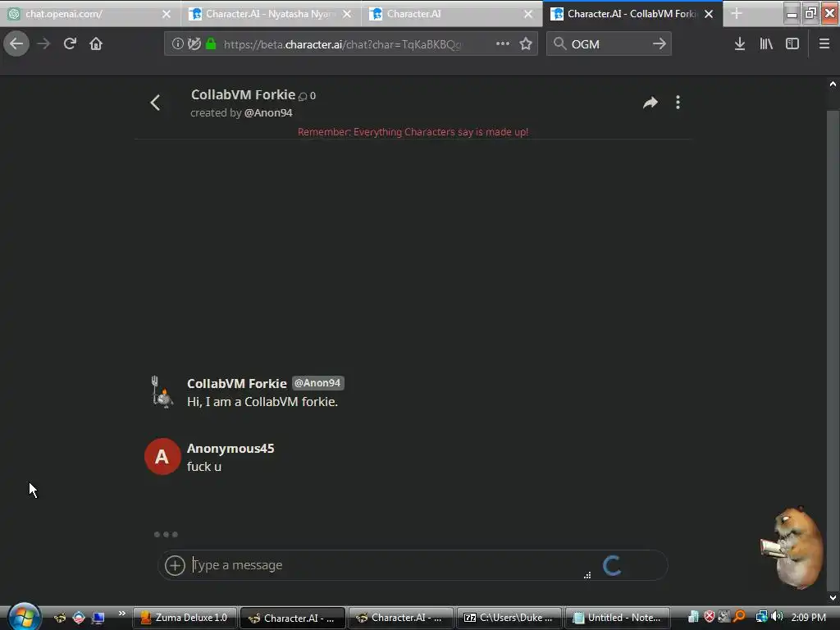Click the CollabVM Forkie chat title
The image size is (840, 630).
(x=243, y=95)
